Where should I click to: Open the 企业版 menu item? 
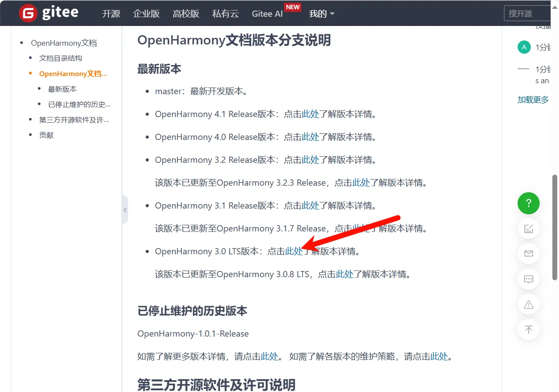(146, 14)
